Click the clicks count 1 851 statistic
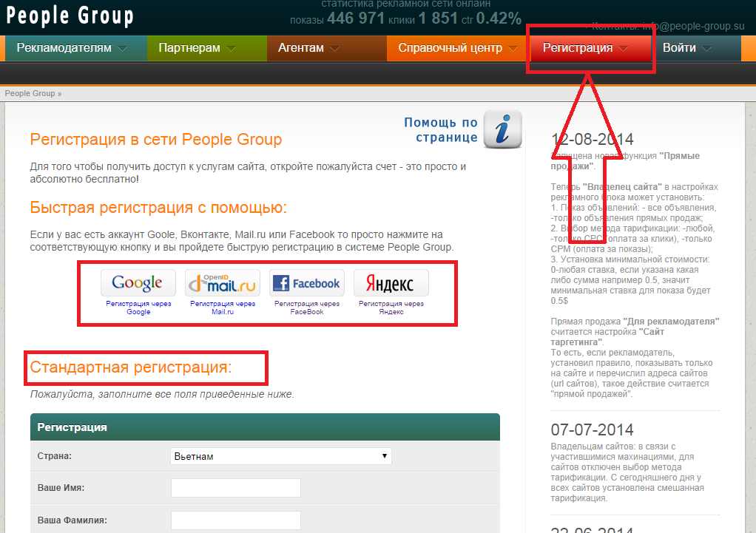This screenshot has height=533, width=756. tap(438, 18)
